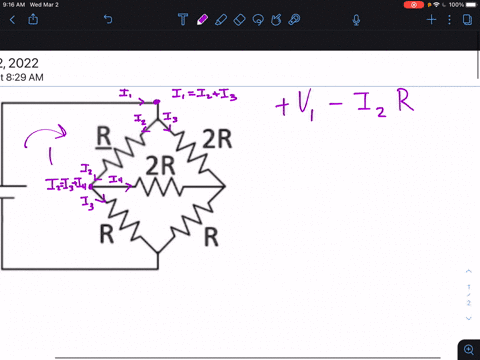
Task: Open the more options menu
Action: (449, 20)
